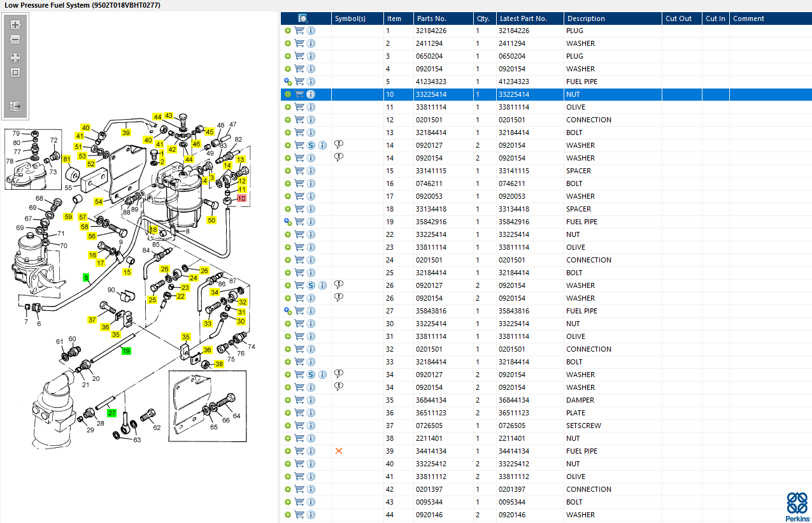This screenshot has width=812, height=523.
Task: Click the list export arrow icon
Action: [x=15, y=106]
